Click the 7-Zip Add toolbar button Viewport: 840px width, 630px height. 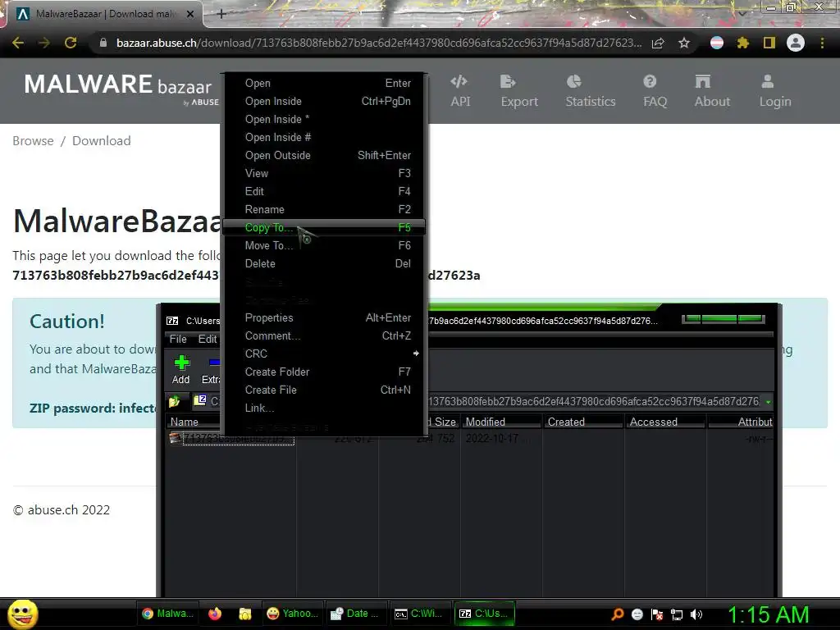(181, 370)
